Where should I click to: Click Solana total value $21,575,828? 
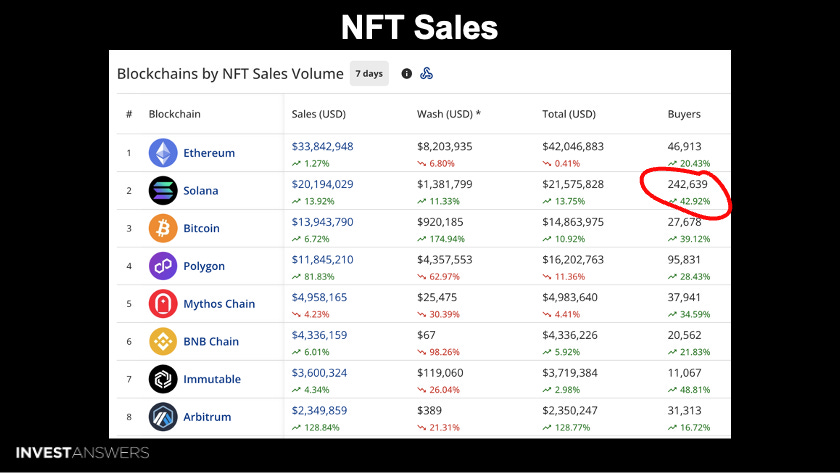pyautogui.click(x=573, y=184)
